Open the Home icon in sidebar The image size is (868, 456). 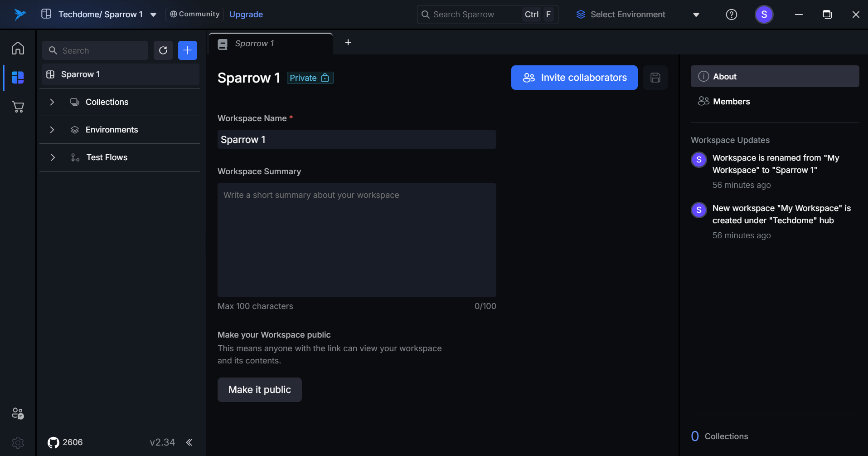tap(18, 48)
